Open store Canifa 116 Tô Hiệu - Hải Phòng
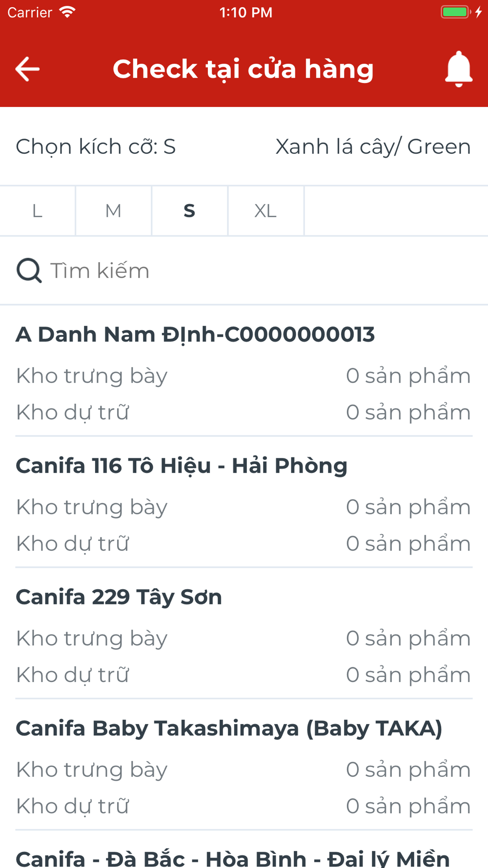Screen dimensions: 488x868 point(182,466)
